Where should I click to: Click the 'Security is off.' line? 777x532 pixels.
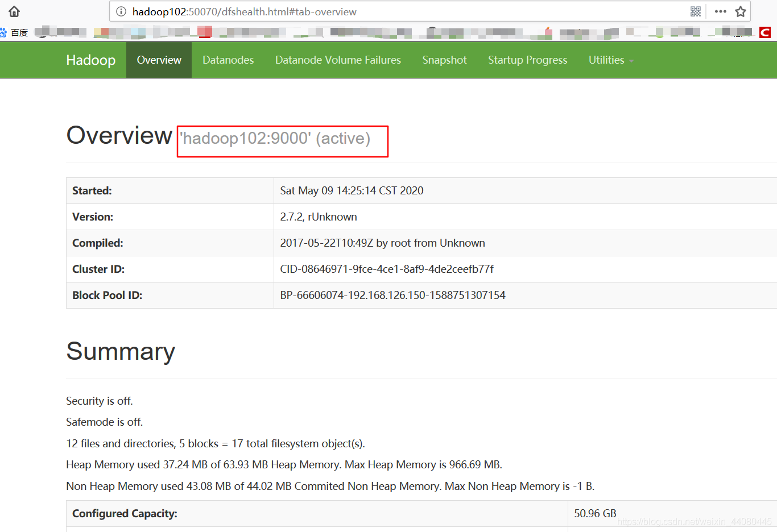[x=100, y=401]
